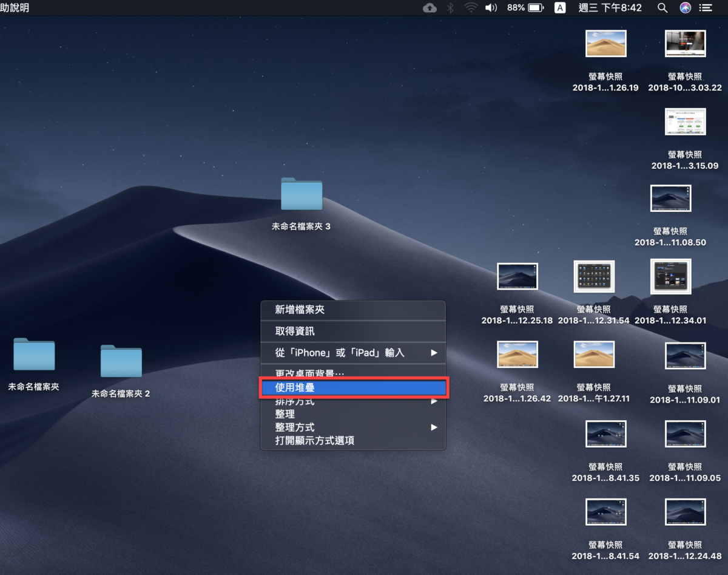Select 整理 in the context menu

(353, 414)
